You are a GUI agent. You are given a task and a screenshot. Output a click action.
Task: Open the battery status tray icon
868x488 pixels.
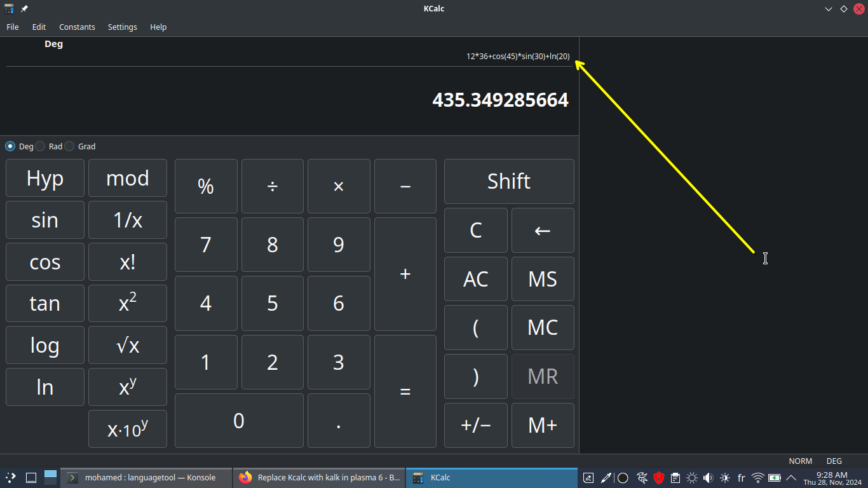pos(775,478)
